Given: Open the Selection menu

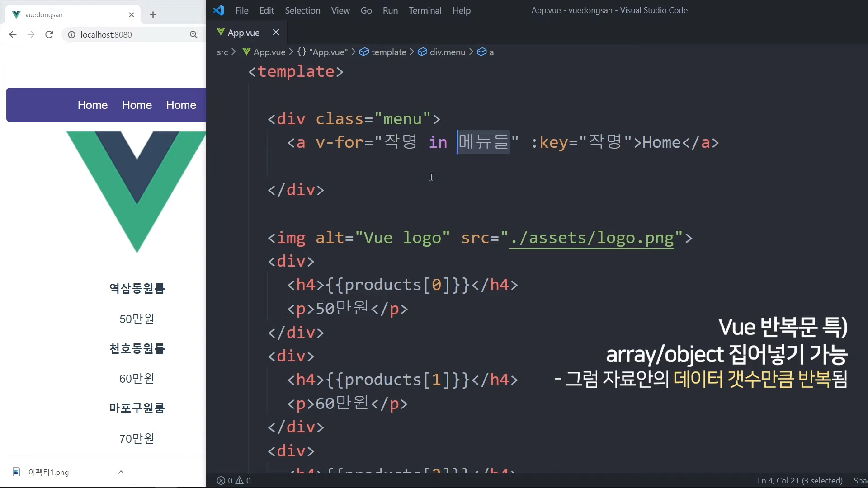Looking at the screenshot, I should 302,10.
